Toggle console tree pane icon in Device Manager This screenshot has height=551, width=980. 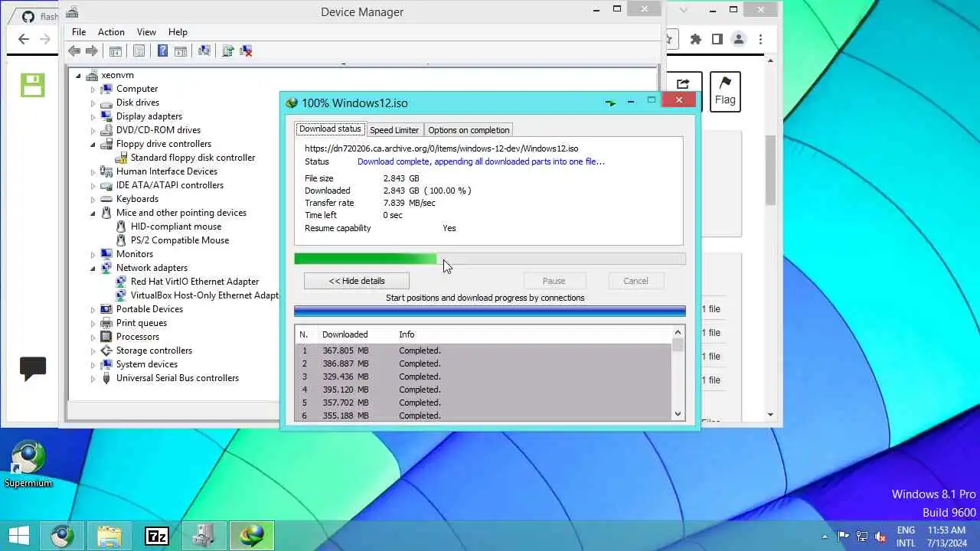point(116,51)
